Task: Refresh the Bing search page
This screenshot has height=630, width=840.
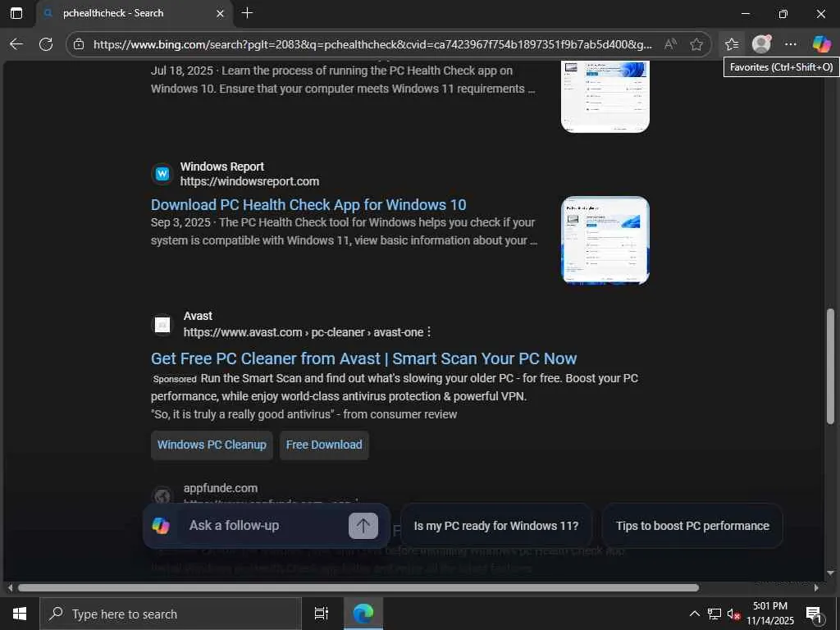Action: click(x=46, y=44)
